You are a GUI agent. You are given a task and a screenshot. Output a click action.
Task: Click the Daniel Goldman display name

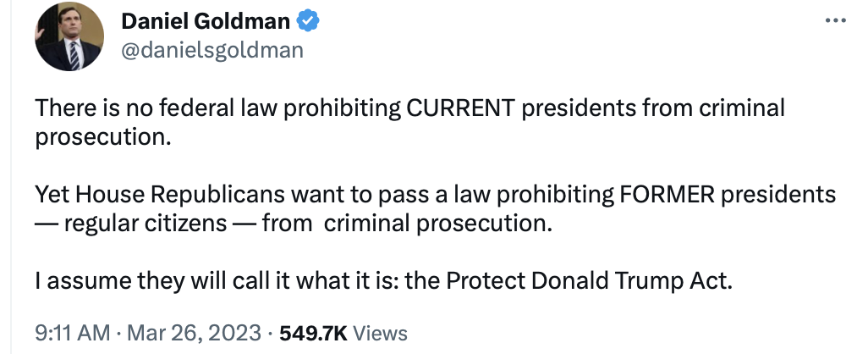coord(205,21)
